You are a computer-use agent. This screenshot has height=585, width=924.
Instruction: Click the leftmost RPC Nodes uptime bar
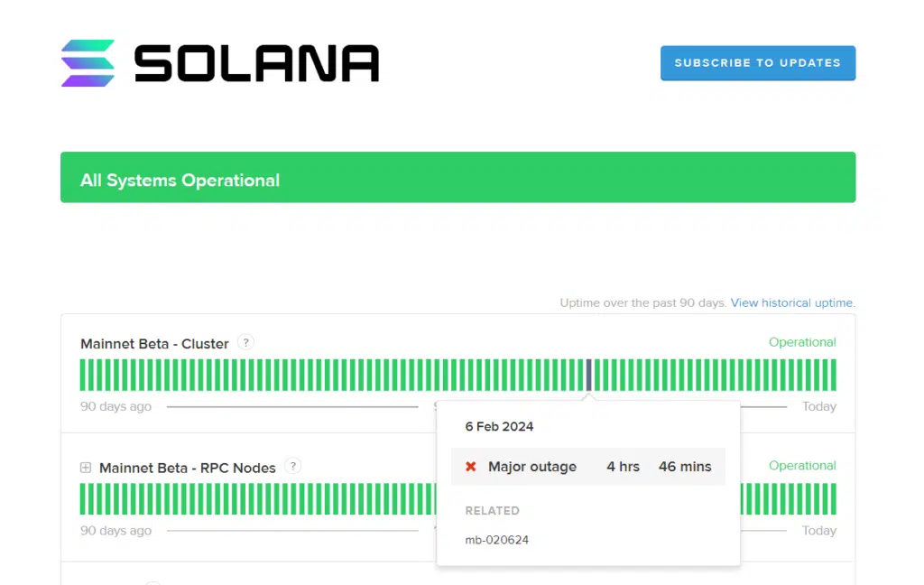tap(83, 498)
